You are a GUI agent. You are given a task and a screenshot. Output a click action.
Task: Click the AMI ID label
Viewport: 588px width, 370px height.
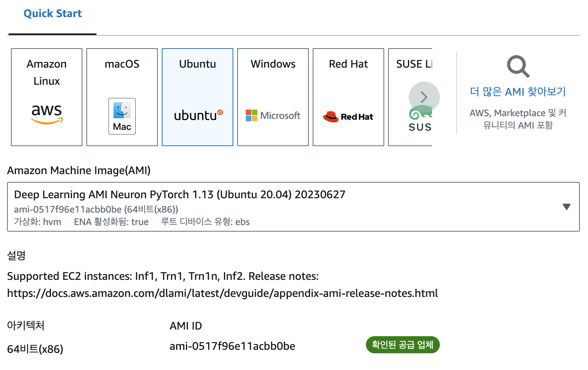[186, 326]
